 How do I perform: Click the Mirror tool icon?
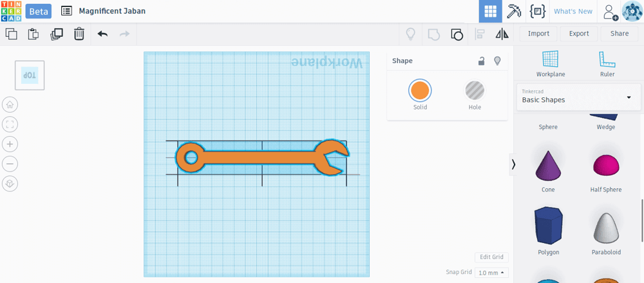[x=502, y=34]
